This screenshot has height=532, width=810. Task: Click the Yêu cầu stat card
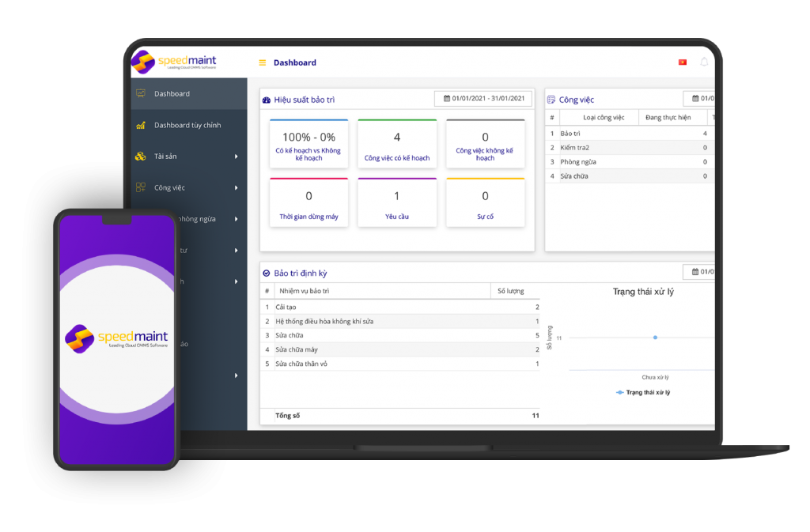coord(397,202)
